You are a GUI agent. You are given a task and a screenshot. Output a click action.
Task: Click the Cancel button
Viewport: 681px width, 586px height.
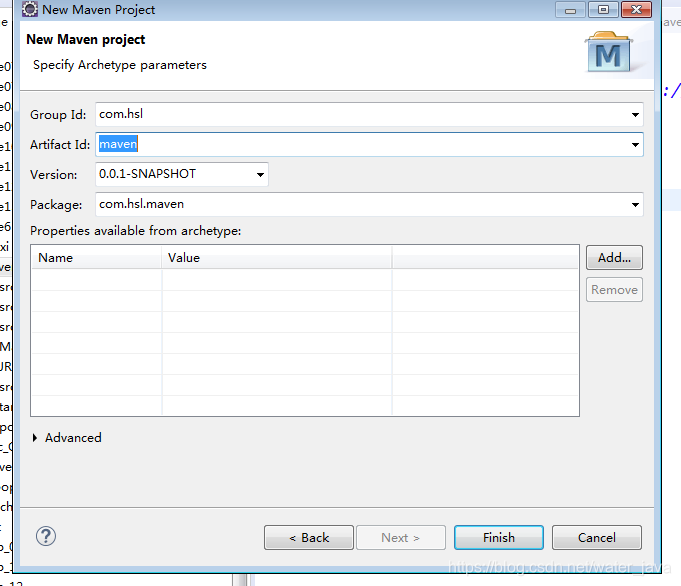pos(596,537)
